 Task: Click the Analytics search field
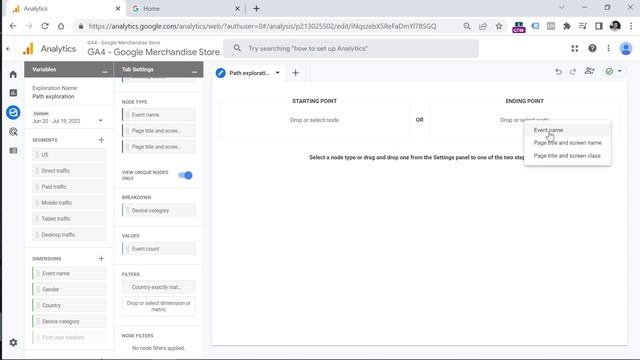tap(351, 49)
